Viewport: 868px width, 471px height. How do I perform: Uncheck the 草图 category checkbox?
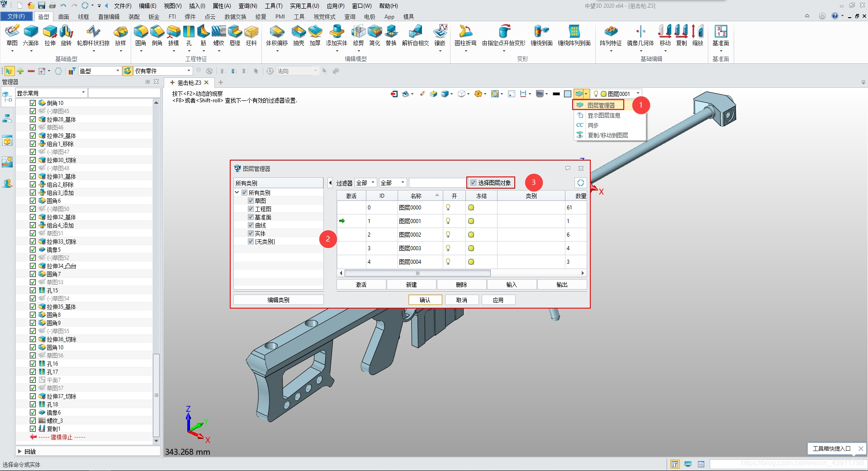point(251,201)
